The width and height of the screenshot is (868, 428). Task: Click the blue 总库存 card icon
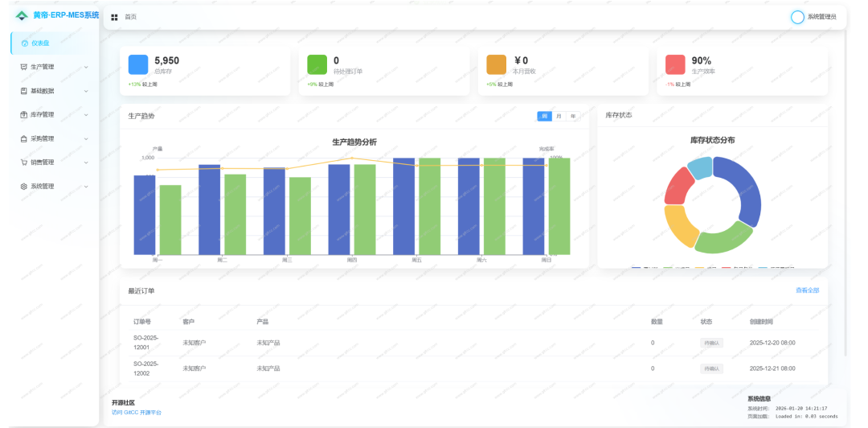(138, 64)
